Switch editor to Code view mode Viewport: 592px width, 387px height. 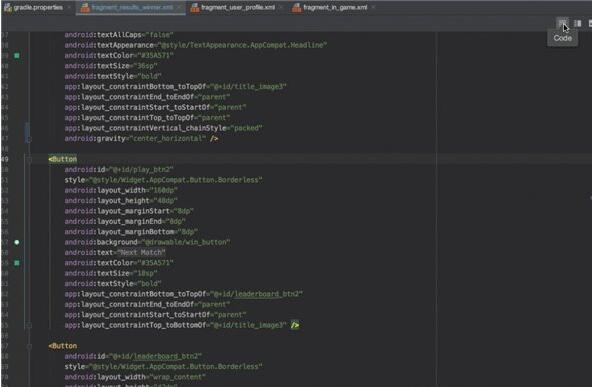(x=562, y=23)
